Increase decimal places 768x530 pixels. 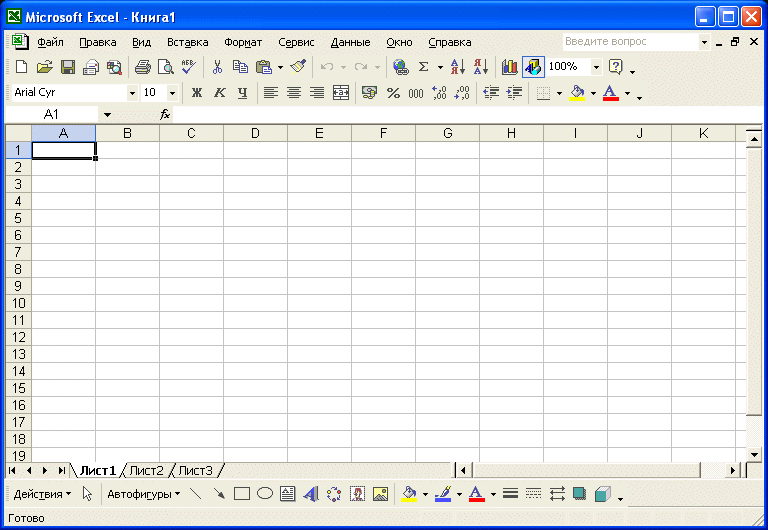click(439, 93)
